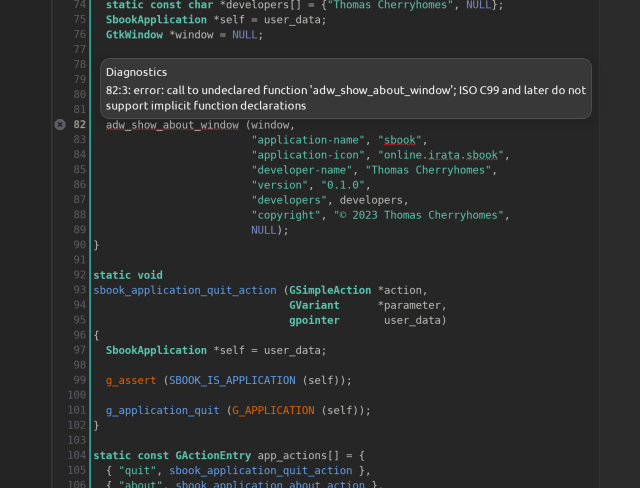
Task: Click the G_APPLICATION macro on line 101
Action: pyautogui.click(x=273, y=410)
